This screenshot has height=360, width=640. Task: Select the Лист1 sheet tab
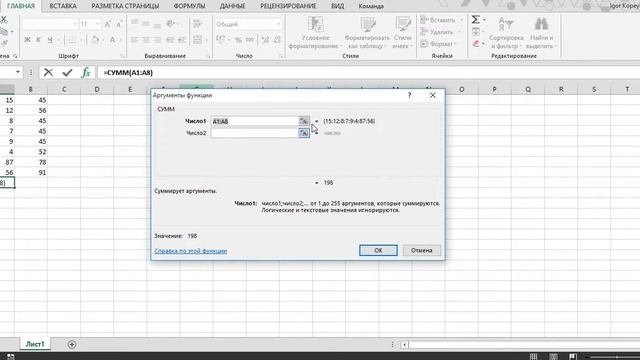click(x=35, y=344)
